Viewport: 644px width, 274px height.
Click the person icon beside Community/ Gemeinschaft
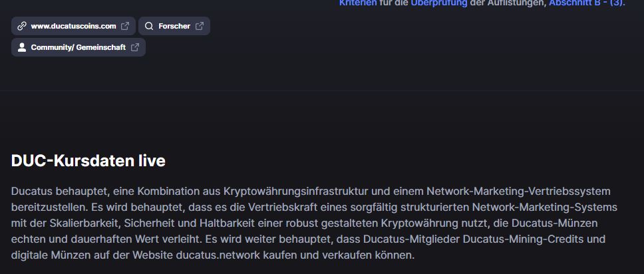point(22,47)
